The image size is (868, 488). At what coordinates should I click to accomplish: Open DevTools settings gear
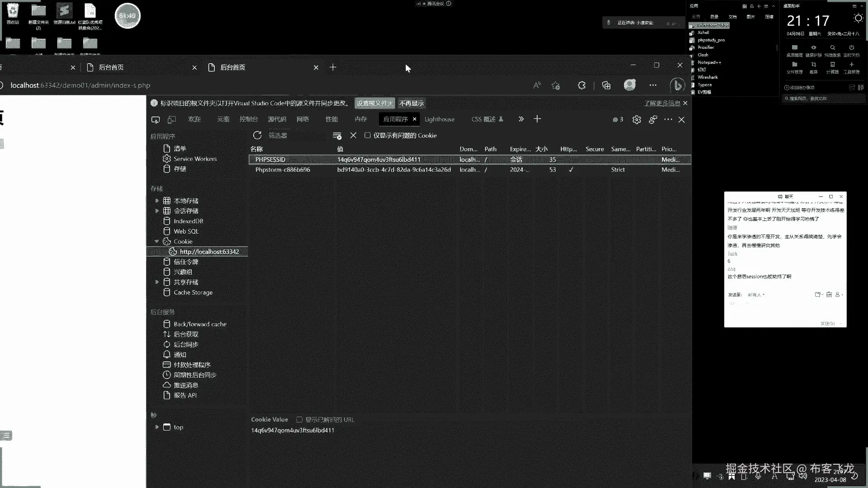(x=637, y=119)
